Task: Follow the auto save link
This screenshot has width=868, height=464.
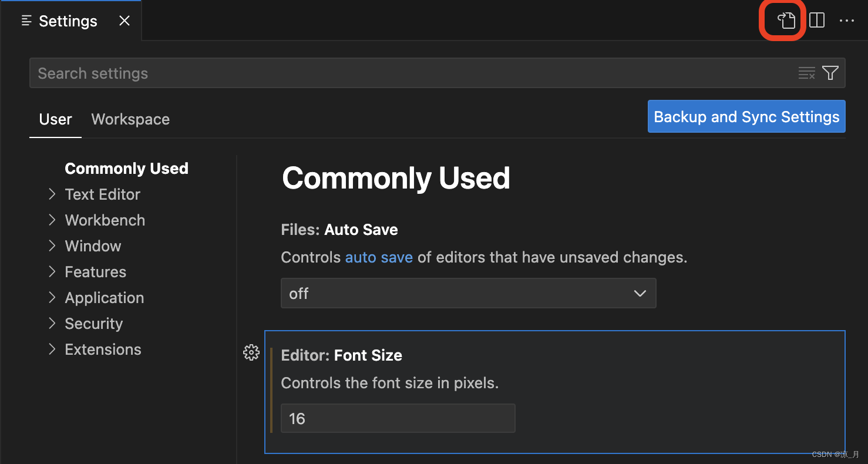Action: 379,257
